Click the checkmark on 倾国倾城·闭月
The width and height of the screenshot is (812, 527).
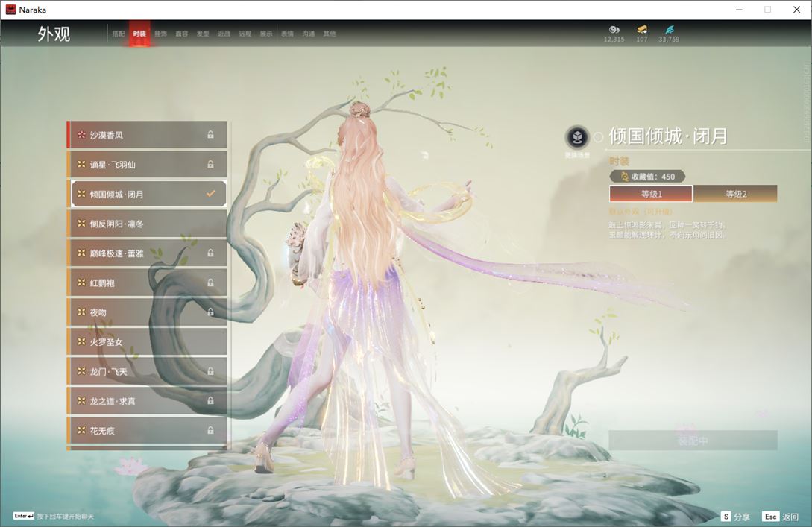(210, 194)
